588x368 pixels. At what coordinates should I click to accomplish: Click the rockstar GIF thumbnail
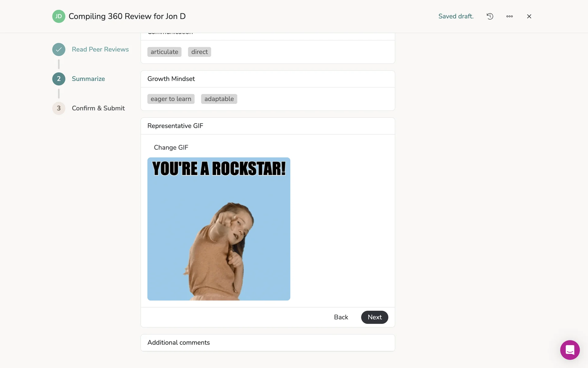tap(219, 229)
